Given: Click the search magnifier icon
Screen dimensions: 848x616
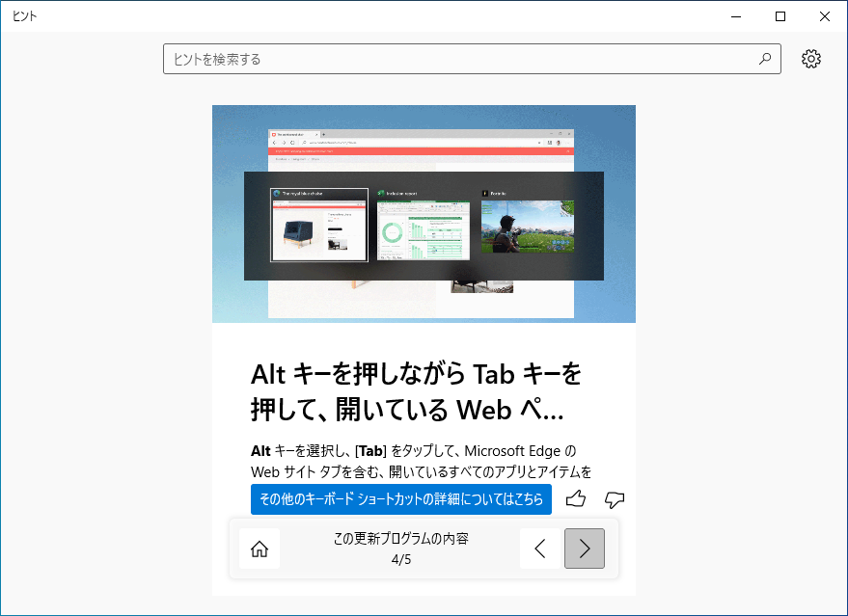Looking at the screenshot, I should [765, 59].
